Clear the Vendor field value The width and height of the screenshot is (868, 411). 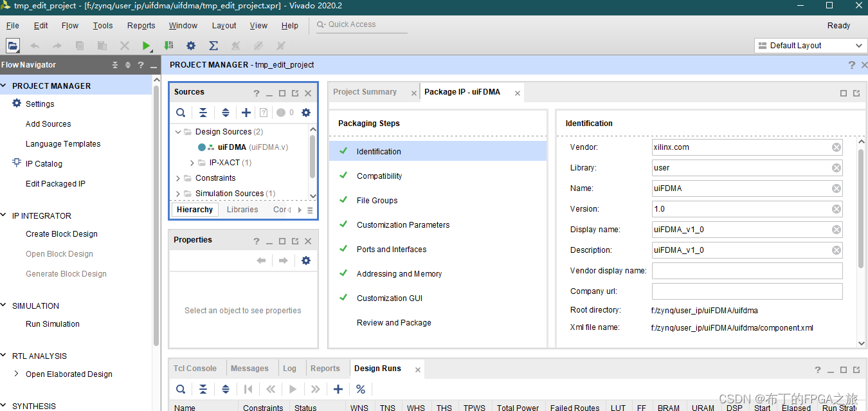tap(836, 147)
